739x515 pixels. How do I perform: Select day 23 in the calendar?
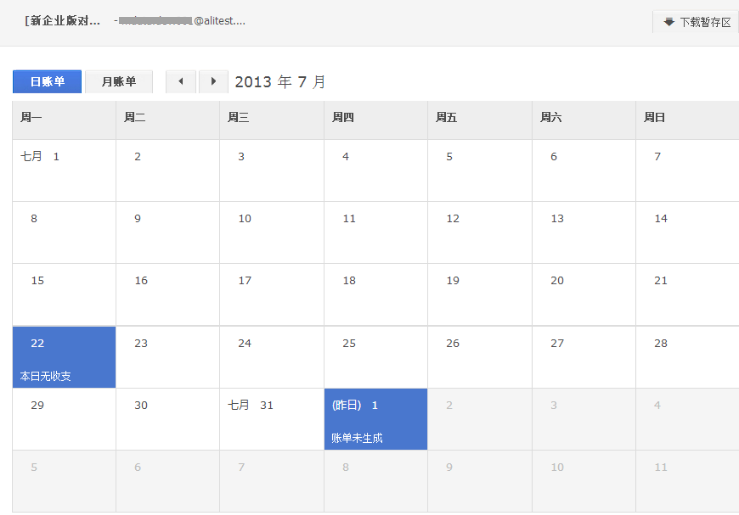tap(168, 357)
